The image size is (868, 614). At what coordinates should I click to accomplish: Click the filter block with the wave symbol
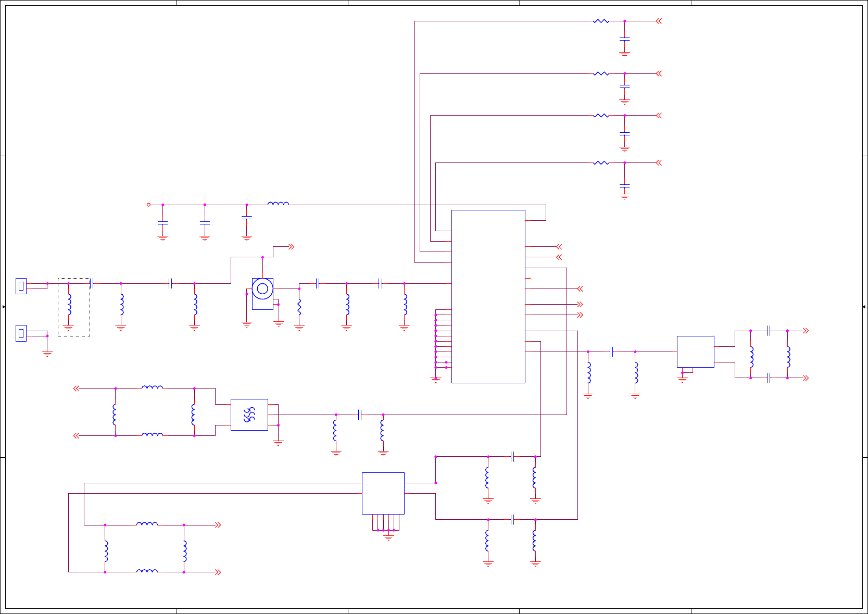tap(249, 415)
